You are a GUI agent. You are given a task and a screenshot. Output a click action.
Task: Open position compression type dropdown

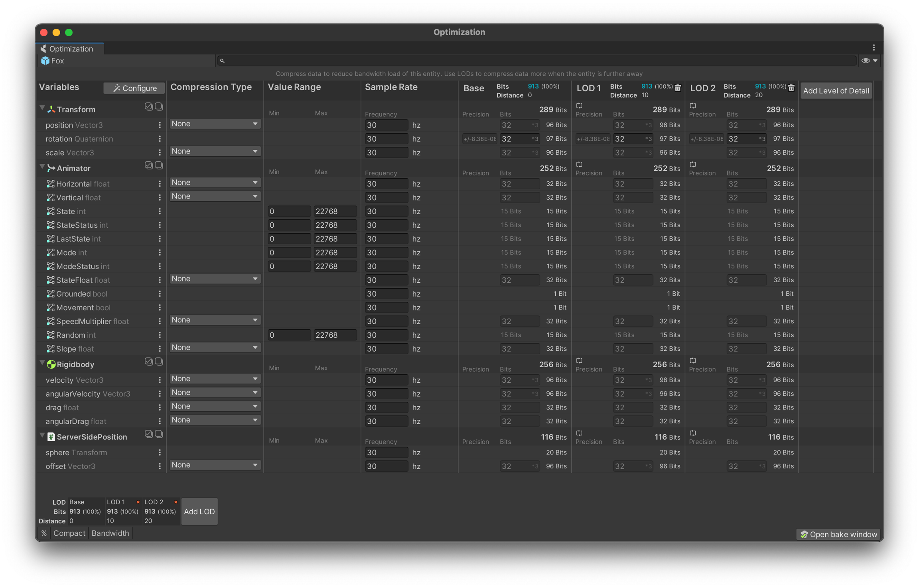(x=215, y=124)
